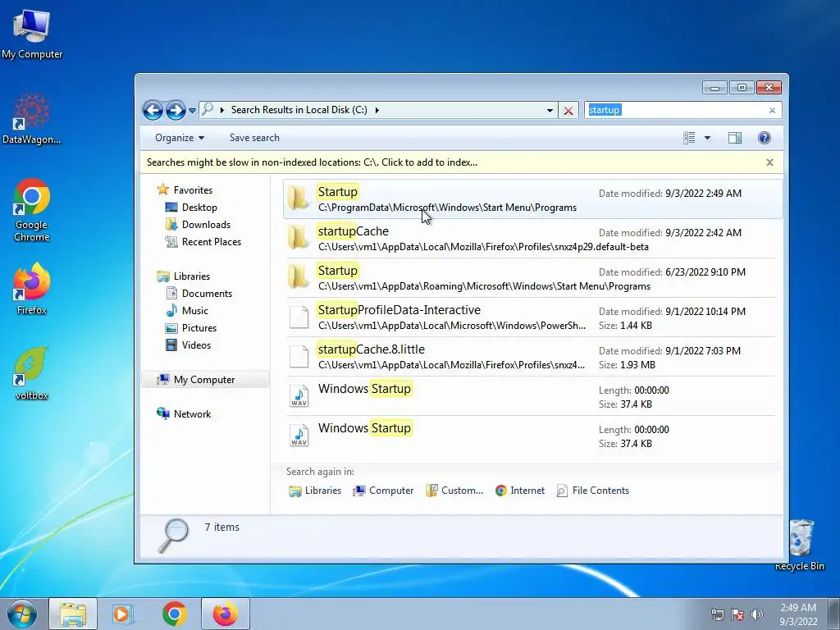
Task: Open Firefox from taskbar
Action: [x=225, y=614]
